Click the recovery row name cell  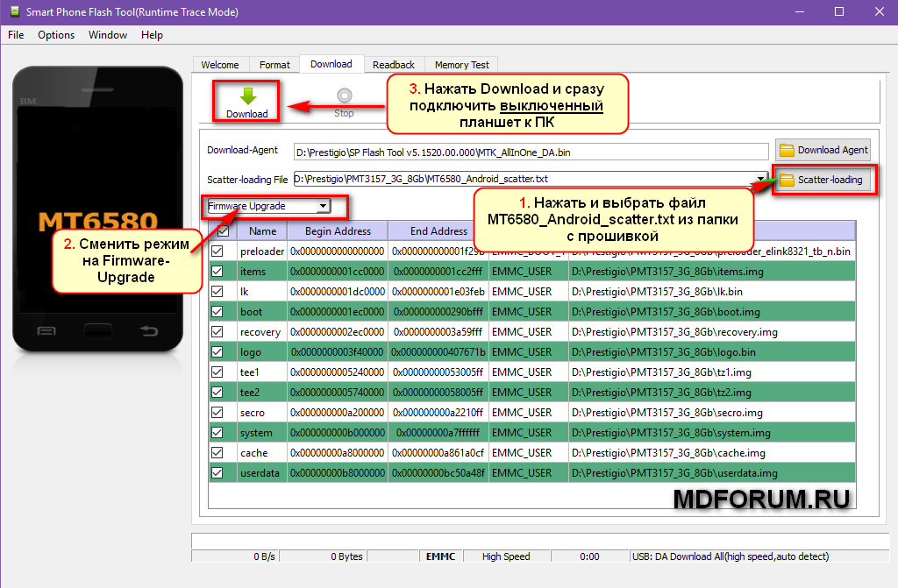[261, 331]
